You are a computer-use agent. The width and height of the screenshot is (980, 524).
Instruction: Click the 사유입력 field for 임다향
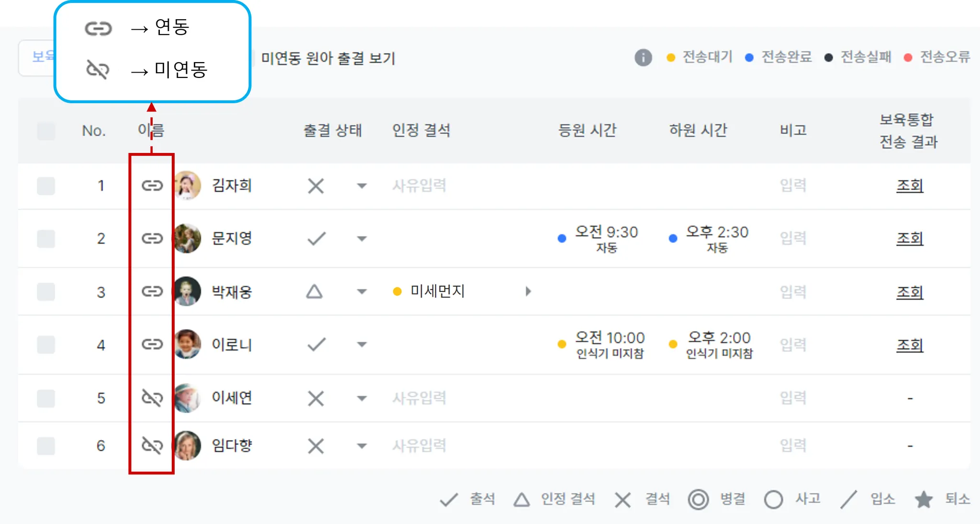coord(419,446)
